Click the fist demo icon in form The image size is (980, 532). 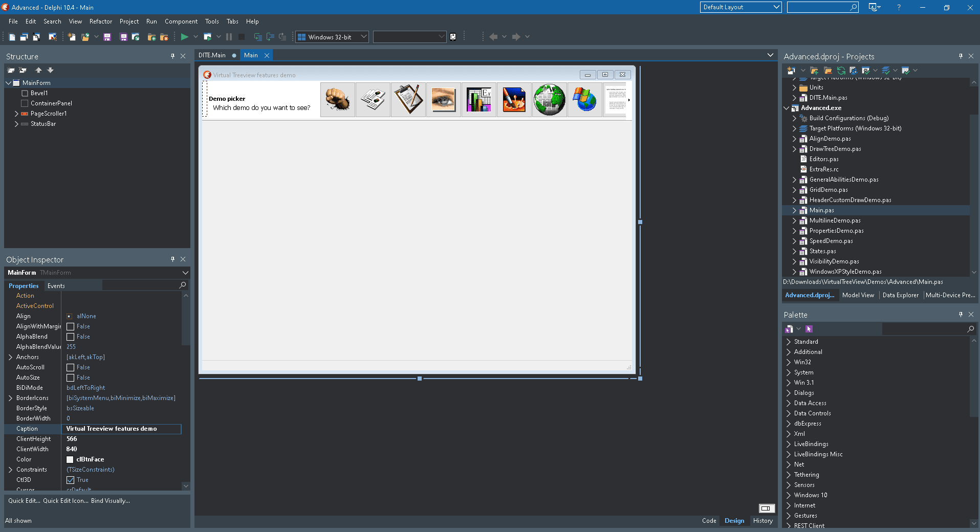pyautogui.click(x=338, y=100)
